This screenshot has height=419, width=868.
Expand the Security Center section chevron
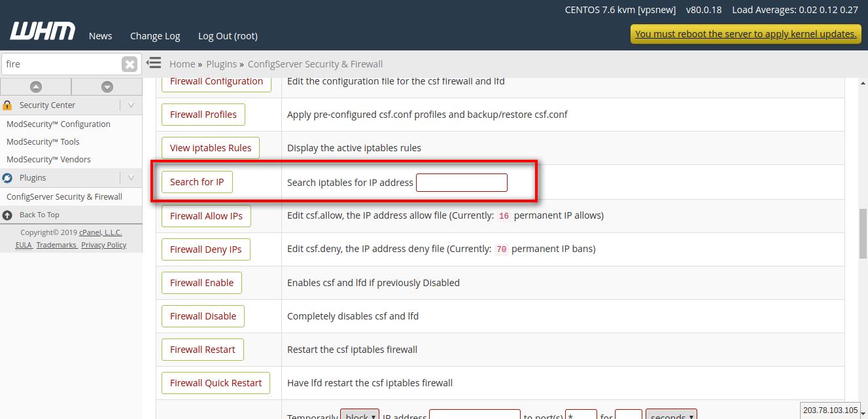click(x=130, y=105)
